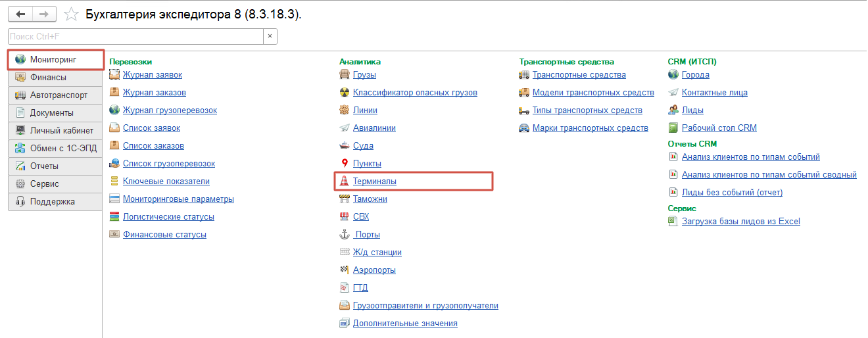Click the Таможни barrier icon
Image resolution: width=868 pixels, height=338 pixels.
pyautogui.click(x=345, y=199)
